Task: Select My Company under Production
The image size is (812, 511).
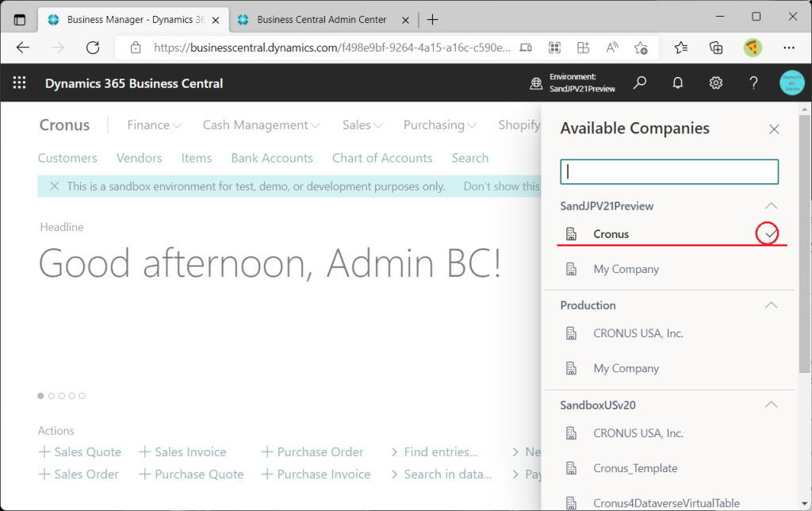Action: click(669, 368)
